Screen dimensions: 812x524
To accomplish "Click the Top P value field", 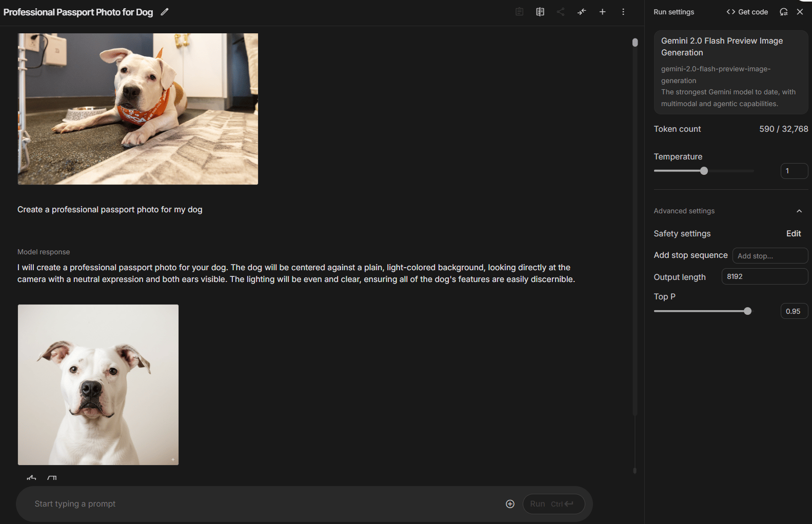I will coord(794,311).
